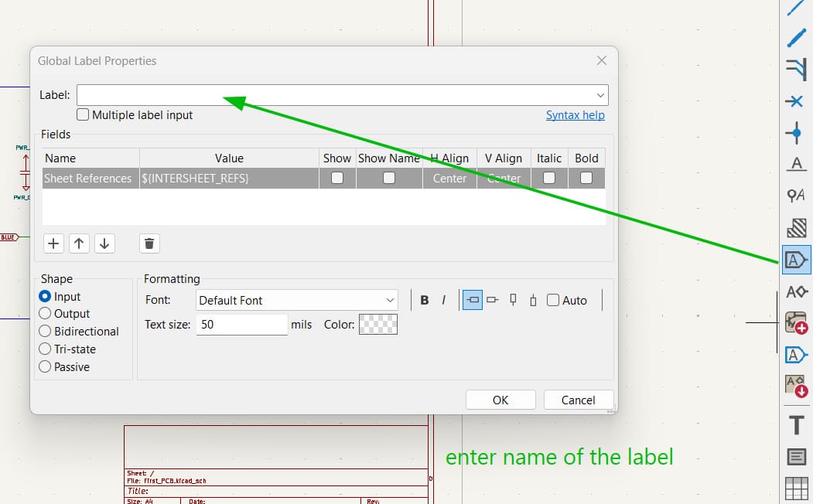This screenshot has height=504, width=813.
Task: Enable the Multiple label input checkbox
Action: [83, 114]
